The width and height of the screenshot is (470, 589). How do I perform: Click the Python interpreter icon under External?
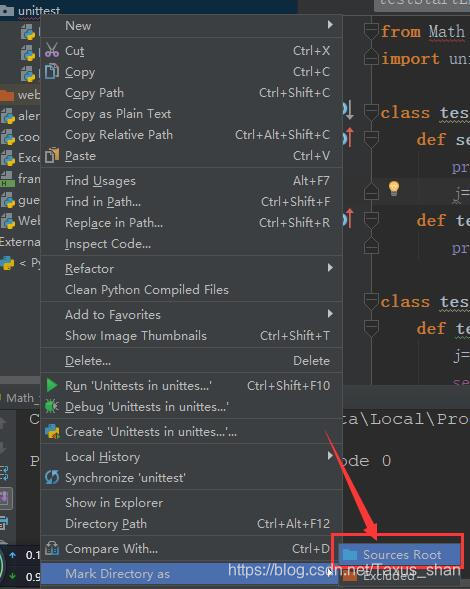pos(7,263)
